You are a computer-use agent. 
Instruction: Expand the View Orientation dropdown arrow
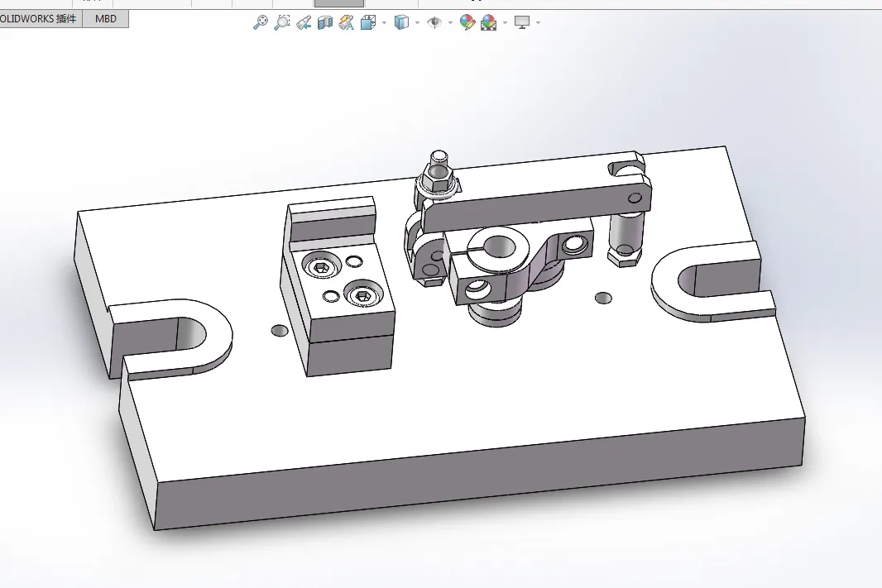[382, 23]
